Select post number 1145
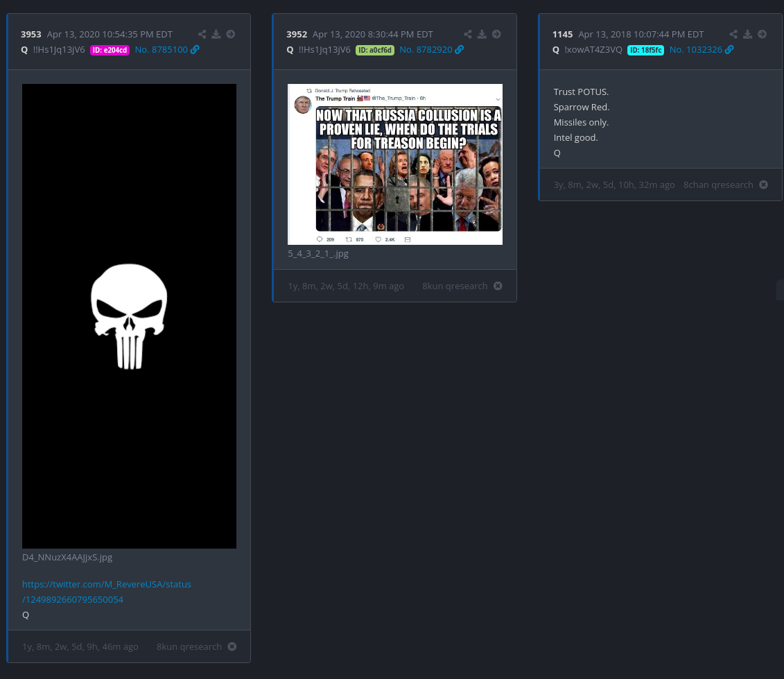 [x=562, y=34]
